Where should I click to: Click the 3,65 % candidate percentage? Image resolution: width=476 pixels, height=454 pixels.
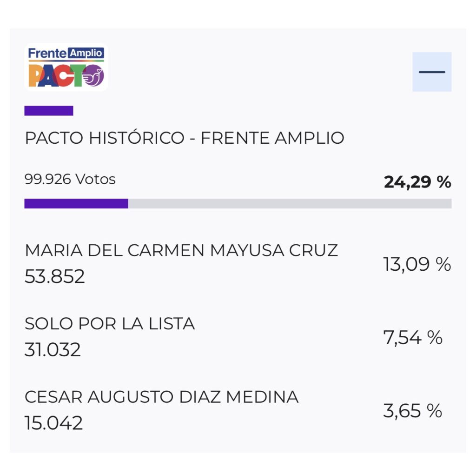pos(412,411)
